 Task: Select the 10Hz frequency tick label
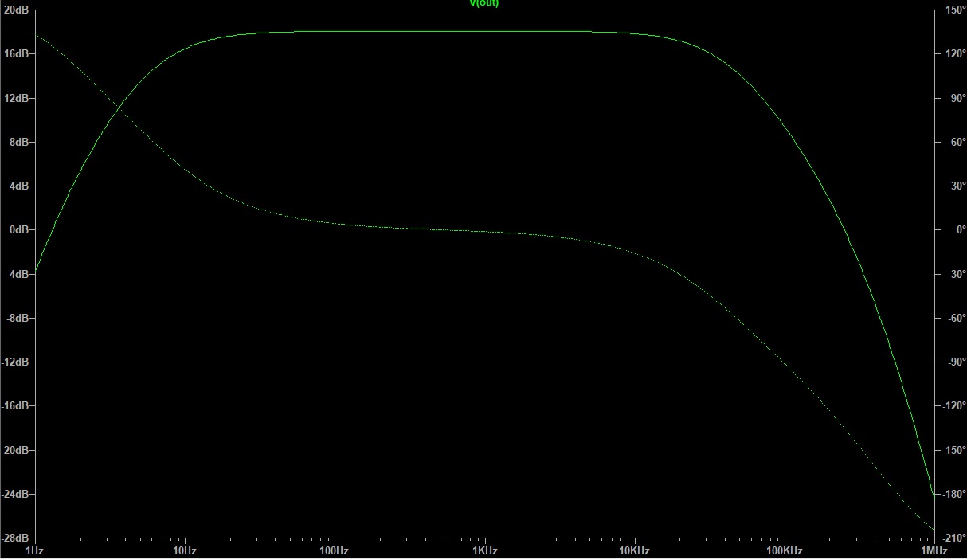click(x=185, y=550)
